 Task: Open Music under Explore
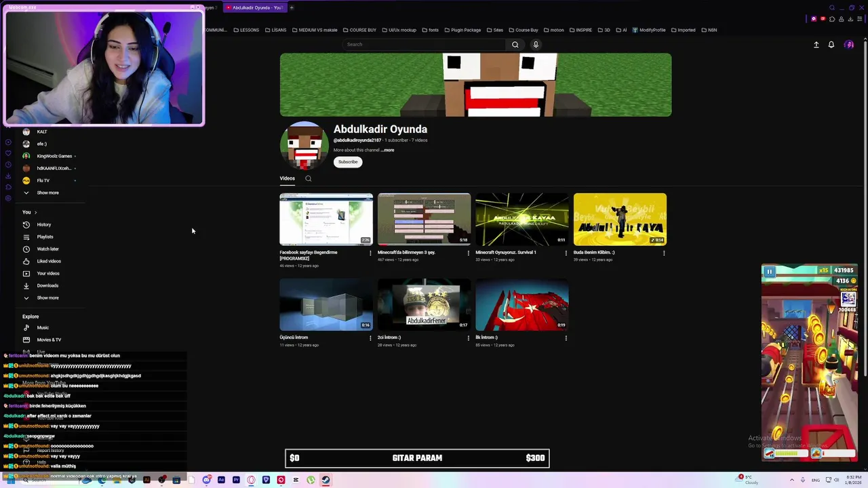coord(43,327)
